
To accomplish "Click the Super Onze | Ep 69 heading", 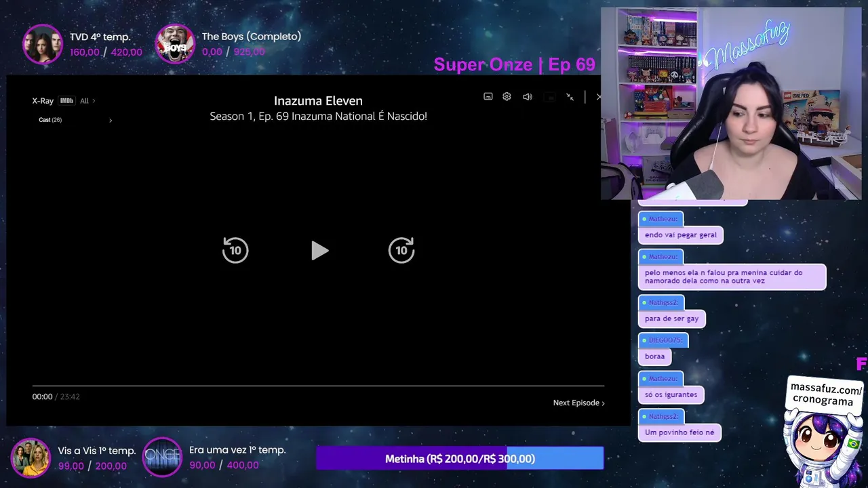I will coord(514,64).
